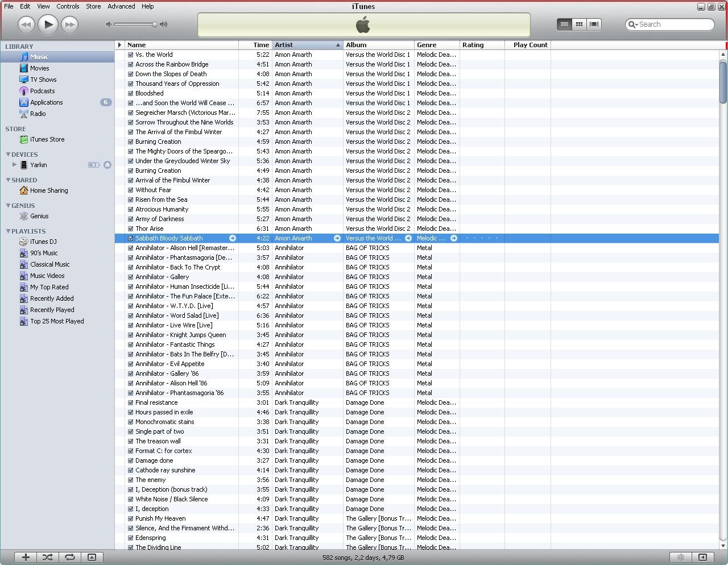
Task: Toggle repeat button at bottom
Action: (70, 557)
